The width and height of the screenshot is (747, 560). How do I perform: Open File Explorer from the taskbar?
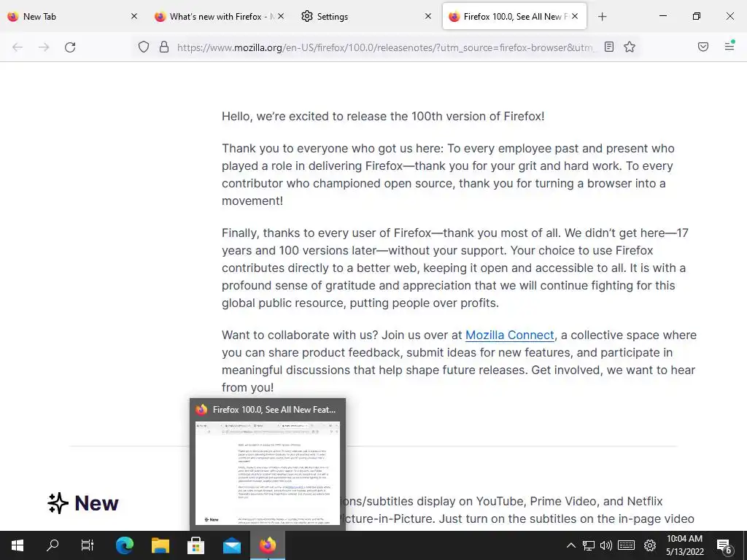pyautogui.click(x=160, y=545)
